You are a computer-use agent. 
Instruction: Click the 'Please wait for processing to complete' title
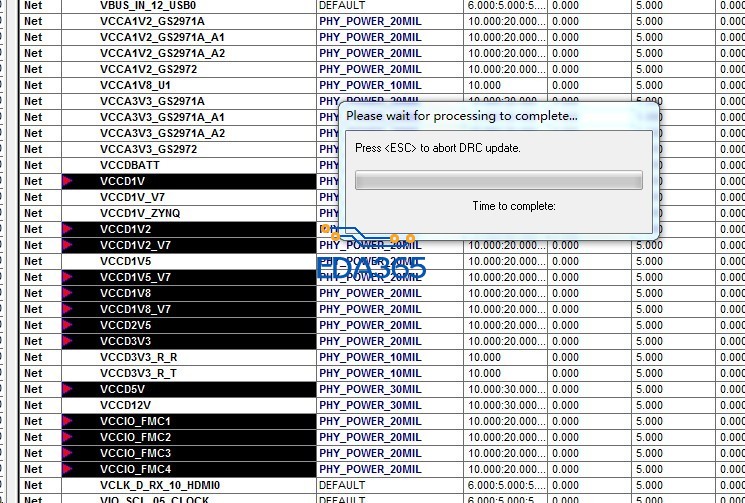(462, 116)
